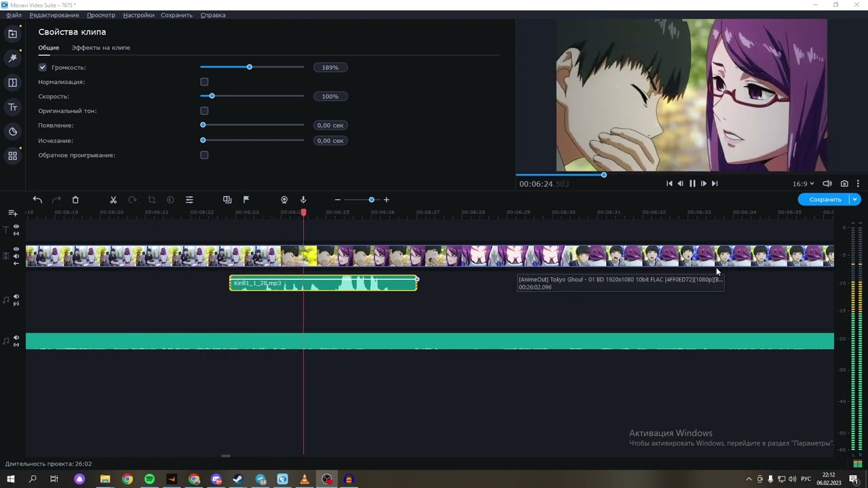This screenshot has height=488, width=868.
Task: Open Steam from the Windows taskbar
Action: 238,479
